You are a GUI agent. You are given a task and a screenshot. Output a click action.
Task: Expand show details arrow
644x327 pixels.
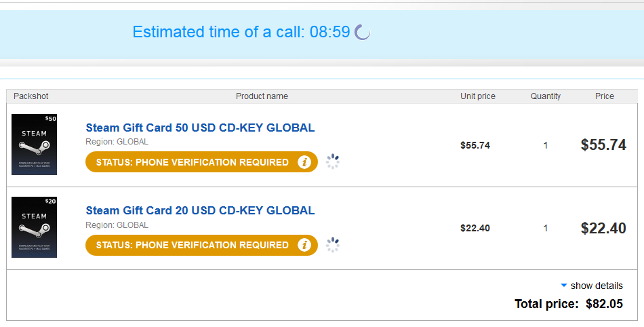[563, 286]
